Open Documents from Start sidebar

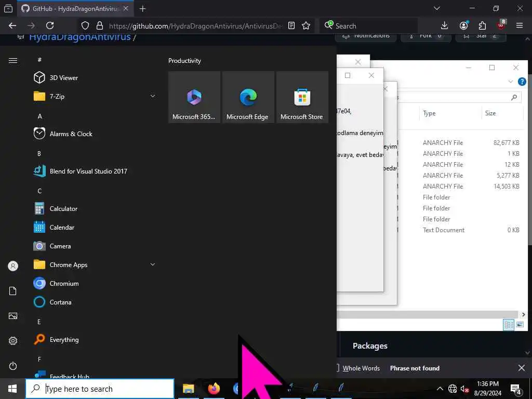tap(13, 291)
